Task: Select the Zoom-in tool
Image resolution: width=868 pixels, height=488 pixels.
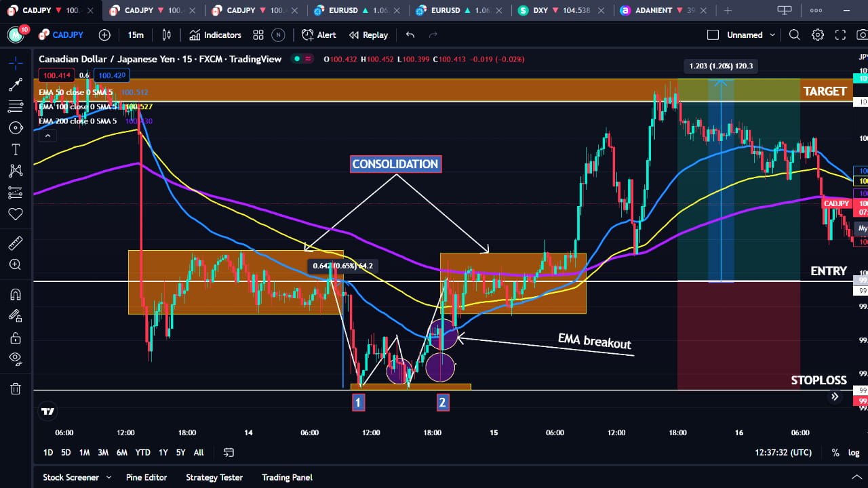Action: (x=15, y=264)
